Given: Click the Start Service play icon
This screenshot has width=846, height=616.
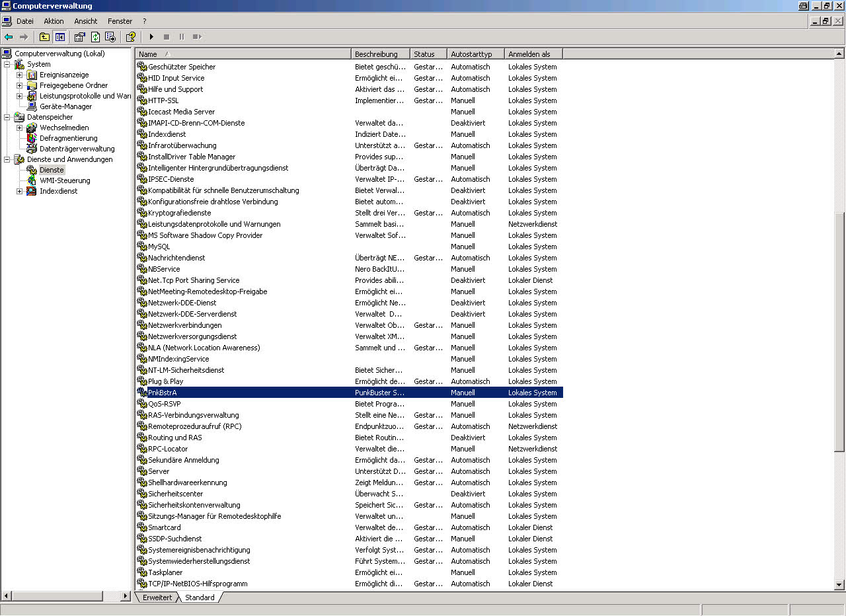Looking at the screenshot, I should click(151, 37).
